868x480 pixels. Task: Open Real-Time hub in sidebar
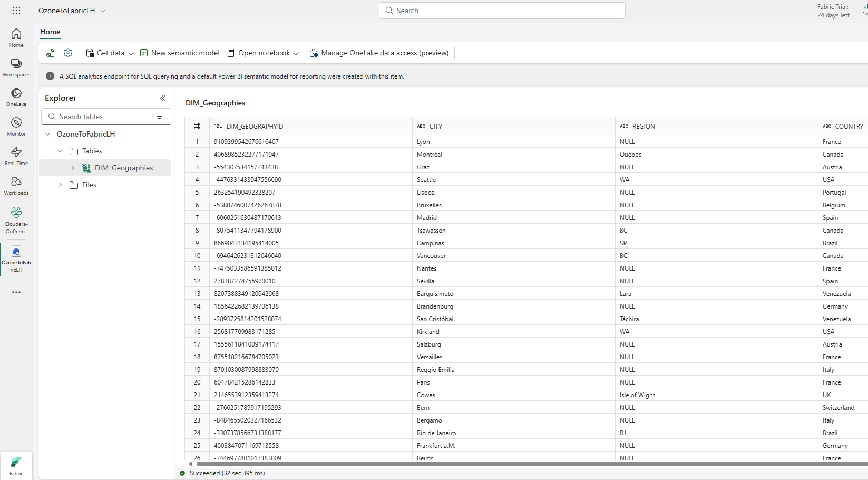pos(16,156)
